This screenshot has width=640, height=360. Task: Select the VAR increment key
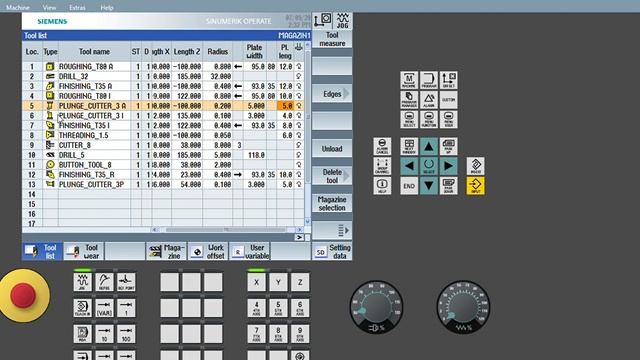104,308
